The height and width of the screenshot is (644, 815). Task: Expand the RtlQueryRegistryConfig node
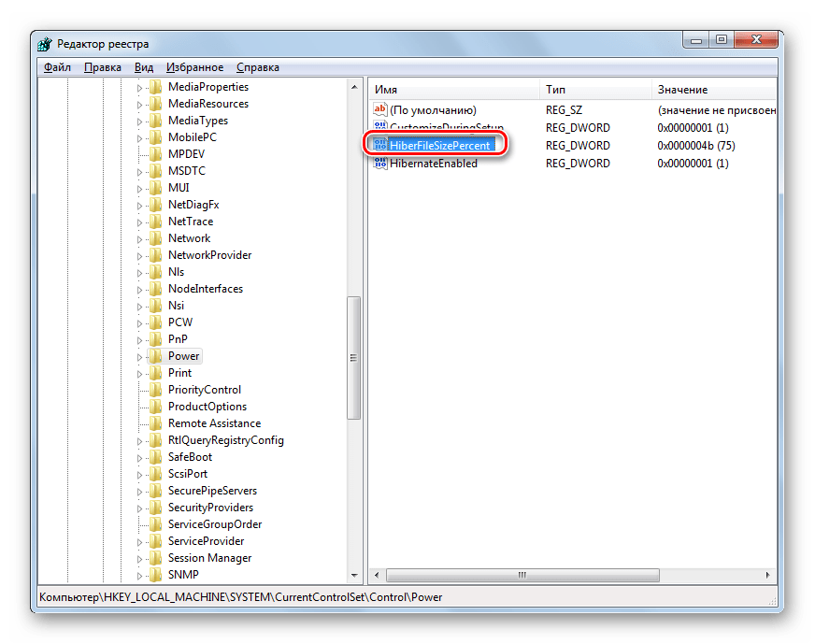tap(139, 441)
